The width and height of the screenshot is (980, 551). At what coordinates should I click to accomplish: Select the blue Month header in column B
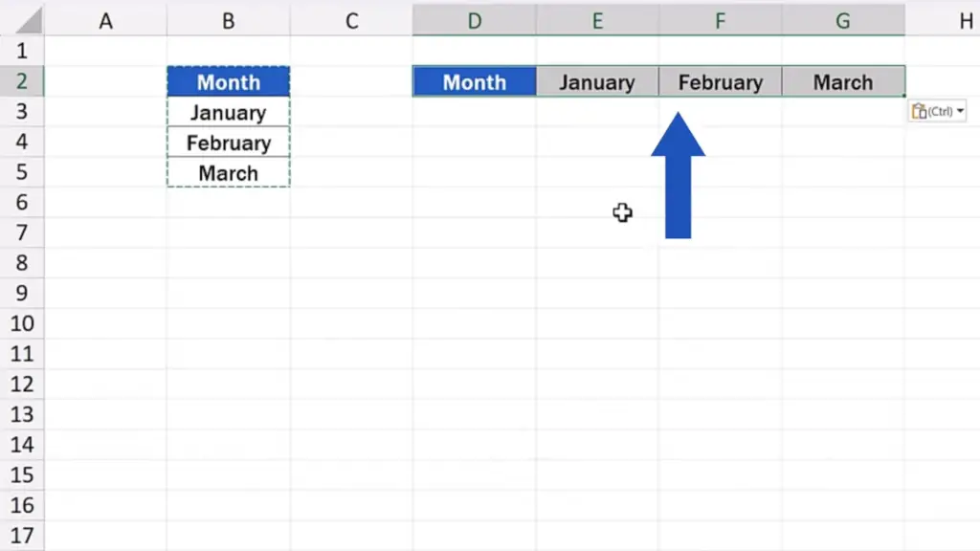228,82
